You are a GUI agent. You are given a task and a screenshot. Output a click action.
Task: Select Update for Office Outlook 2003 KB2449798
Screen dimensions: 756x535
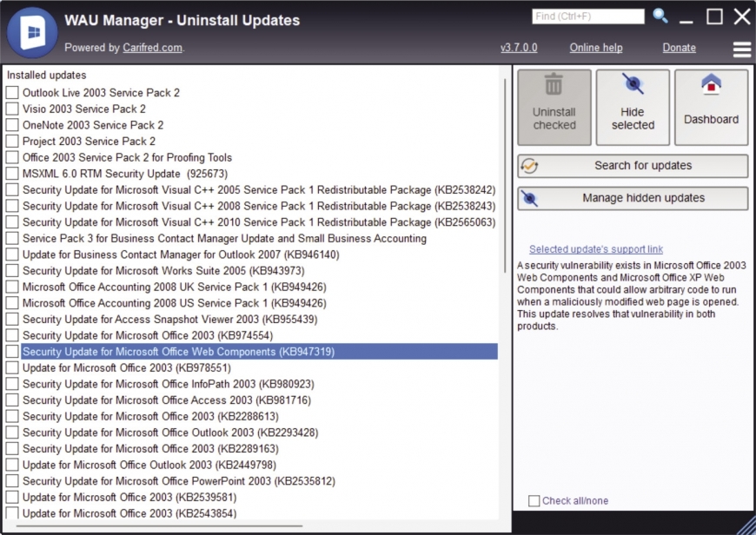point(149,466)
